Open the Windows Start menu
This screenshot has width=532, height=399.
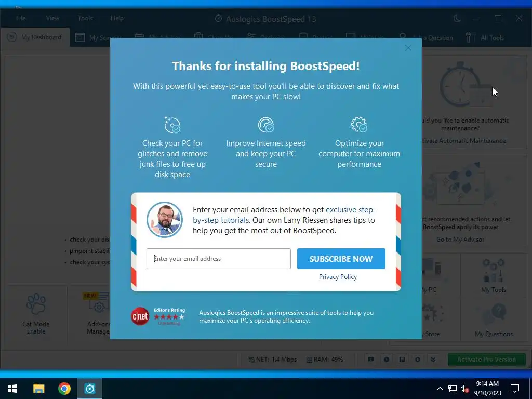coord(12,389)
